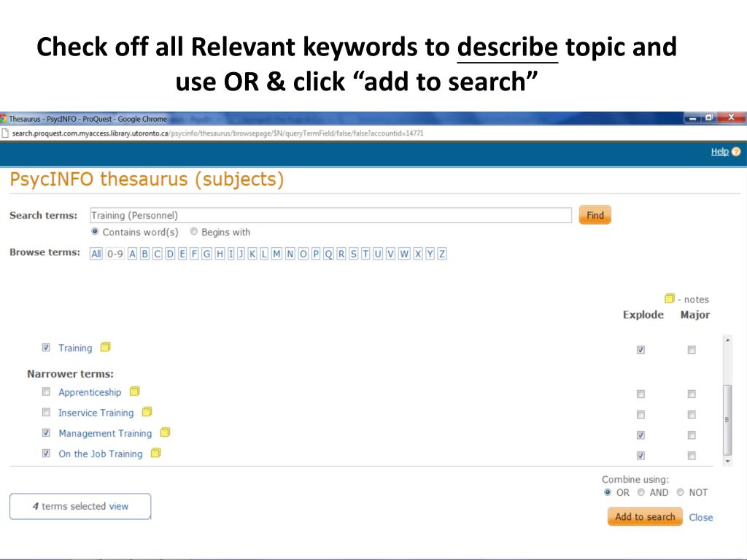Click the Chrome icon in title bar

tap(3, 119)
